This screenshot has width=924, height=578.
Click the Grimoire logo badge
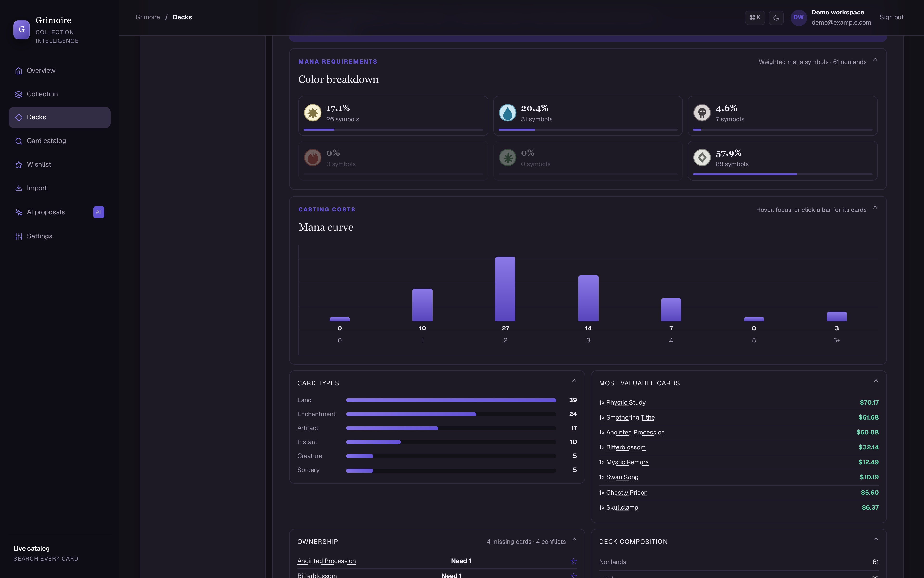22,30
